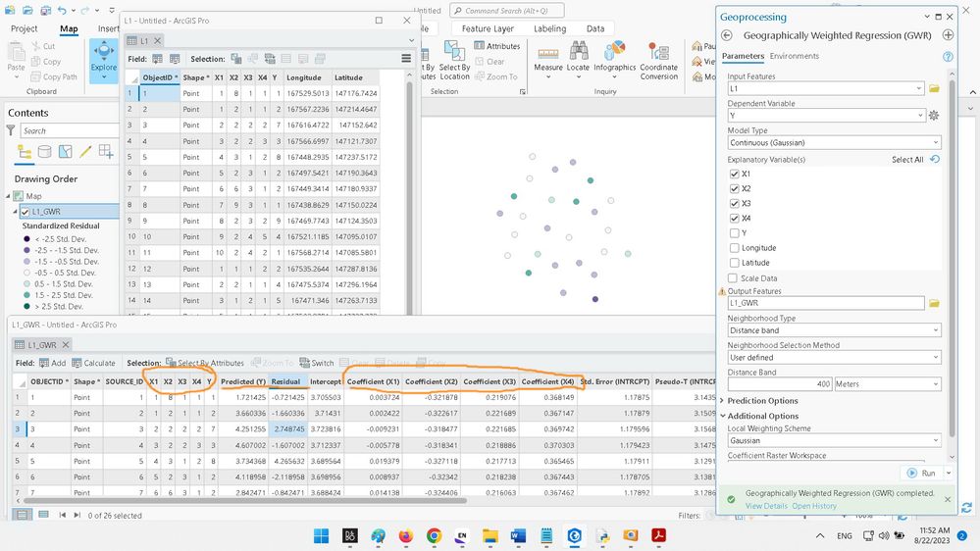Switch to List By Selection icon
Image resolution: width=980 pixels, height=551 pixels.
pos(65,152)
